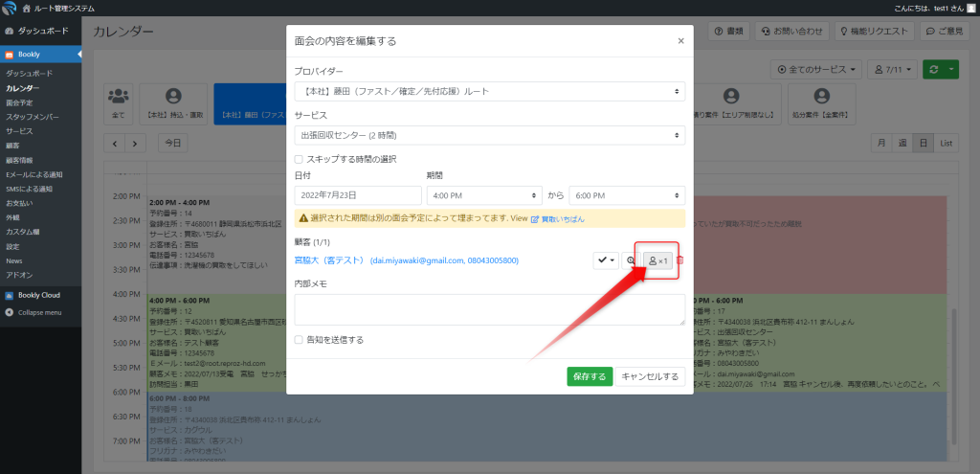Click the green calendar refresh button
Image resolution: width=980 pixels, height=474 pixels.
(934, 69)
